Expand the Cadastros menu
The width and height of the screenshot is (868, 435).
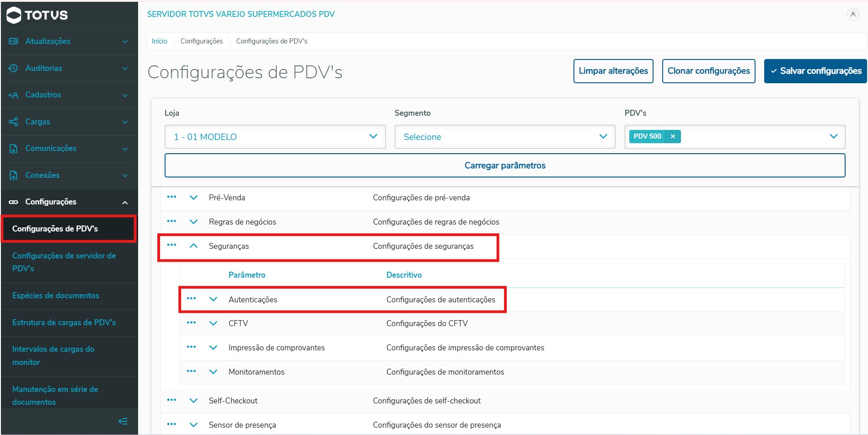[x=125, y=96]
